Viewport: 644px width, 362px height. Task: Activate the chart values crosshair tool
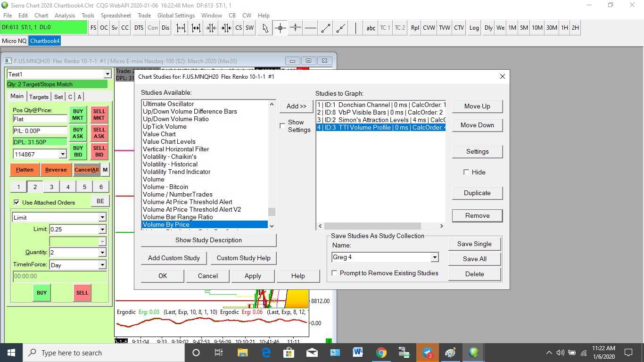281,28
